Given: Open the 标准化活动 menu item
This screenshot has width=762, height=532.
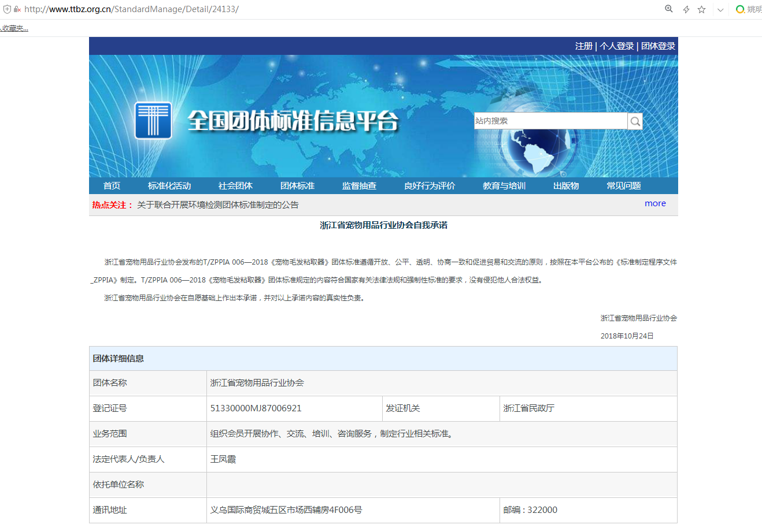Looking at the screenshot, I should click(169, 185).
